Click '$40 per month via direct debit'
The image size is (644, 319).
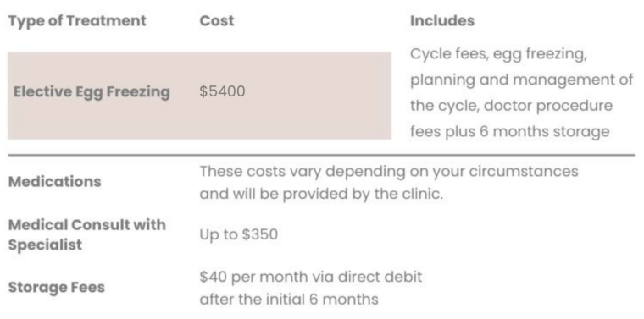311,277
